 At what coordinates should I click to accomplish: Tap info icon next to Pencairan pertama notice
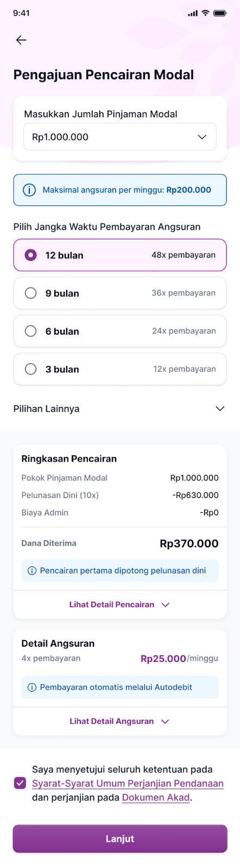tap(31, 571)
